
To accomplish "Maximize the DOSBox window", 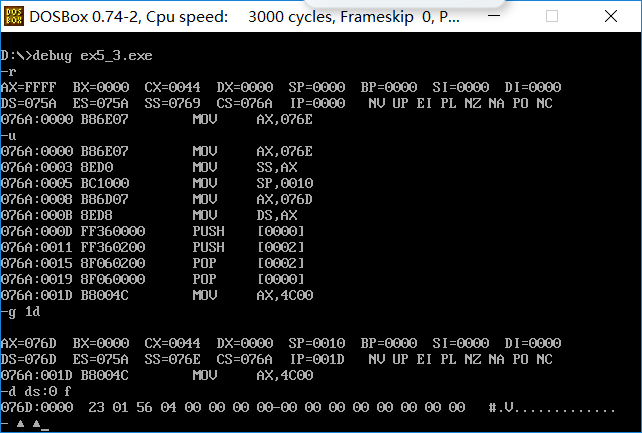I will [552, 16].
